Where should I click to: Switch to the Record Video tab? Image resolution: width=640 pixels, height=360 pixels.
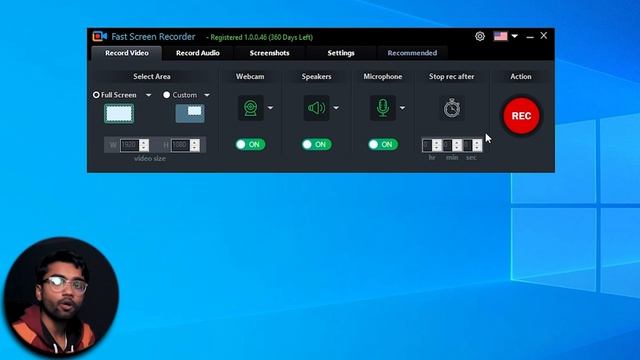coord(127,53)
